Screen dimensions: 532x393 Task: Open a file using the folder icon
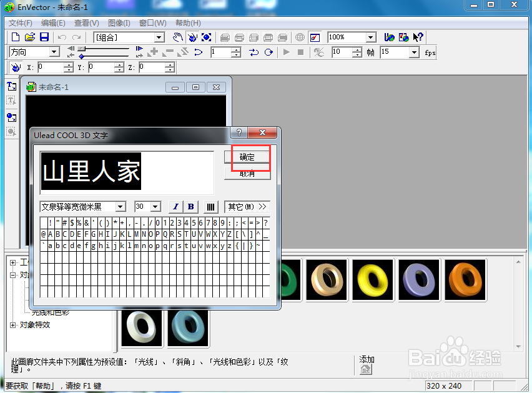pos(30,37)
